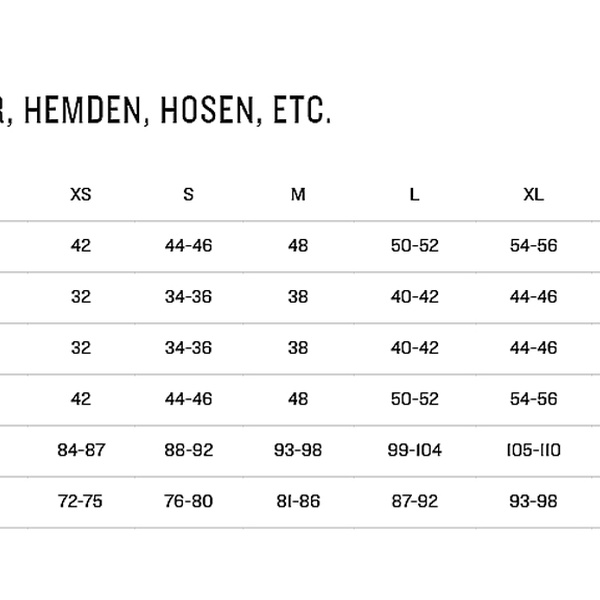Click the word HEMDEN in the heading
The width and height of the screenshot is (600, 600).
pos(81,111)
